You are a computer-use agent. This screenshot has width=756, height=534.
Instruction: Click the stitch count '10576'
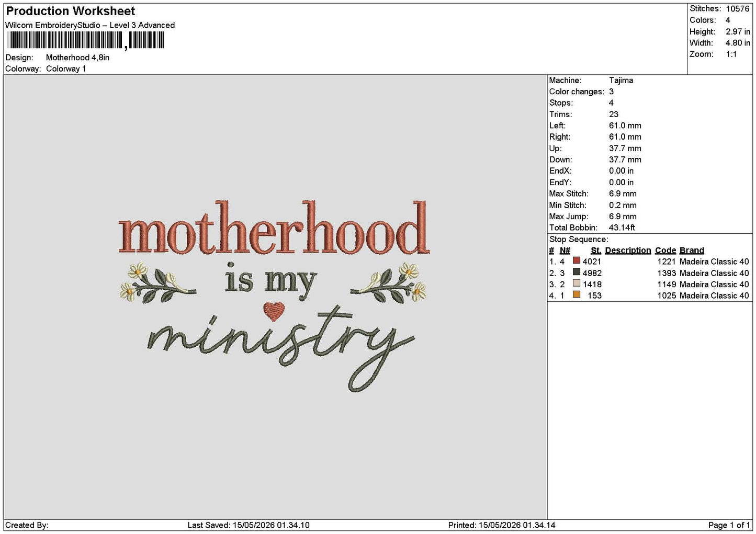pyautogui.click(x=738, y=8)
